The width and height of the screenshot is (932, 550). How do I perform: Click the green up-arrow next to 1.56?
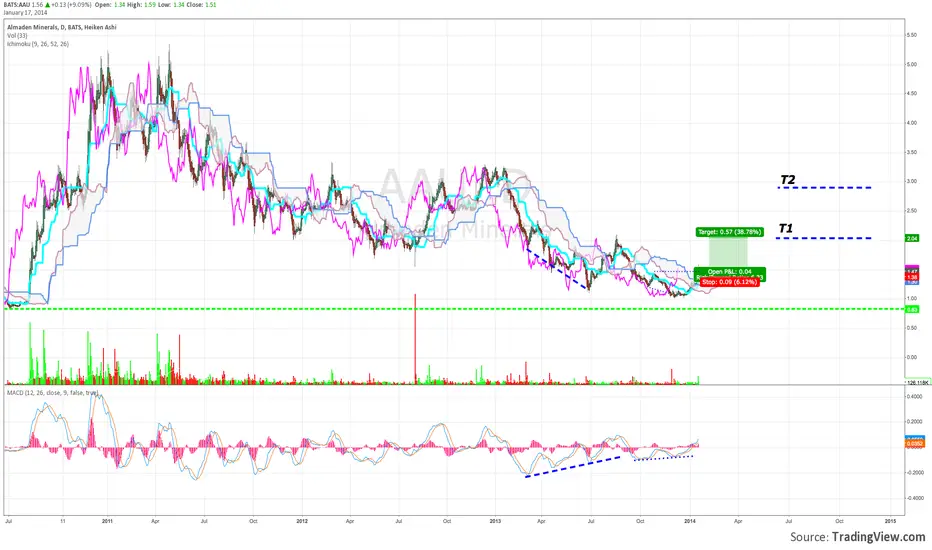click(x=47, y=5)
